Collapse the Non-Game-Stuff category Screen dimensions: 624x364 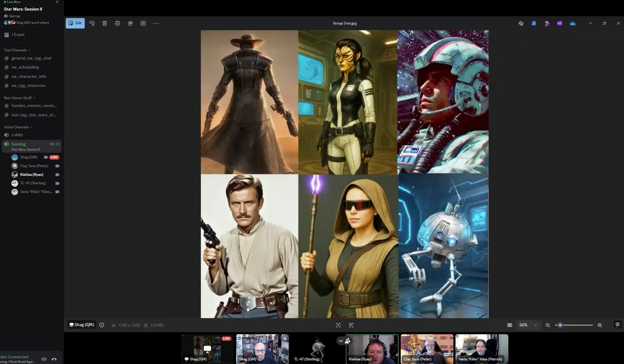pyautogui.click(x=19, y=98)
